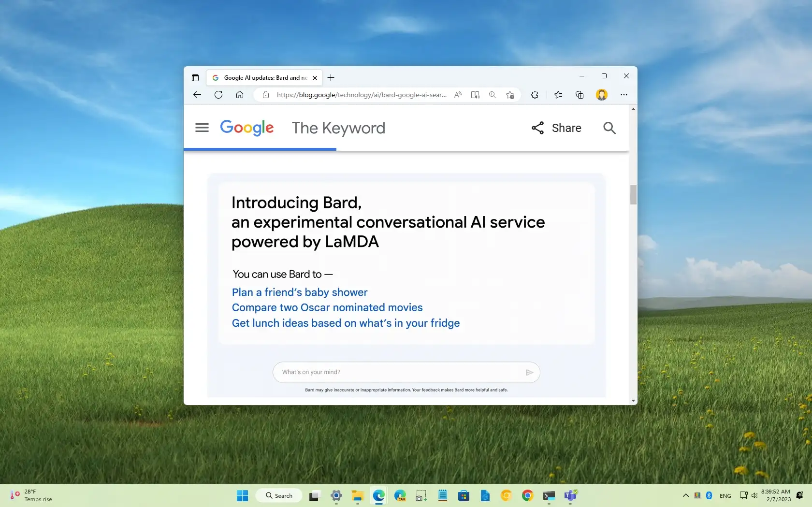
Task: Open volume speaker tray icon
Action: click(x=754, y=495)
